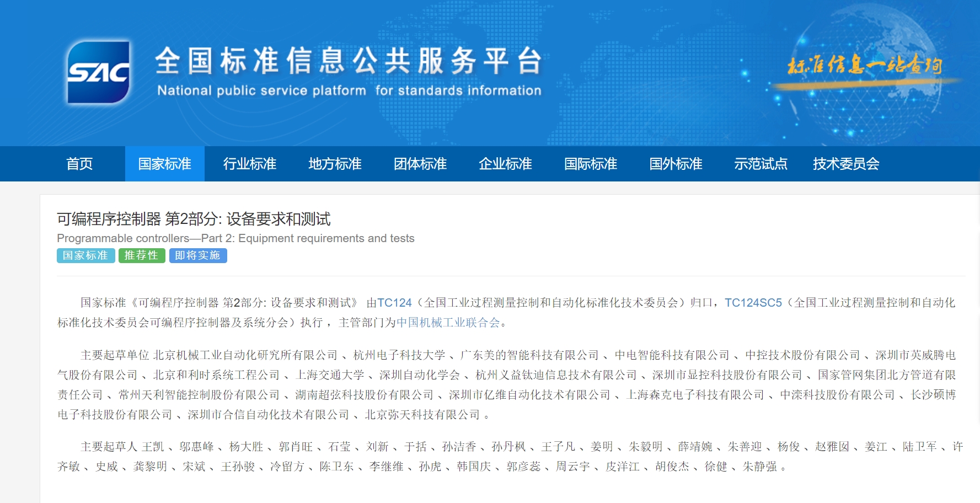Select the 首页 navigation item
Viewport: 980px width, 503px height.
(79, 163)
